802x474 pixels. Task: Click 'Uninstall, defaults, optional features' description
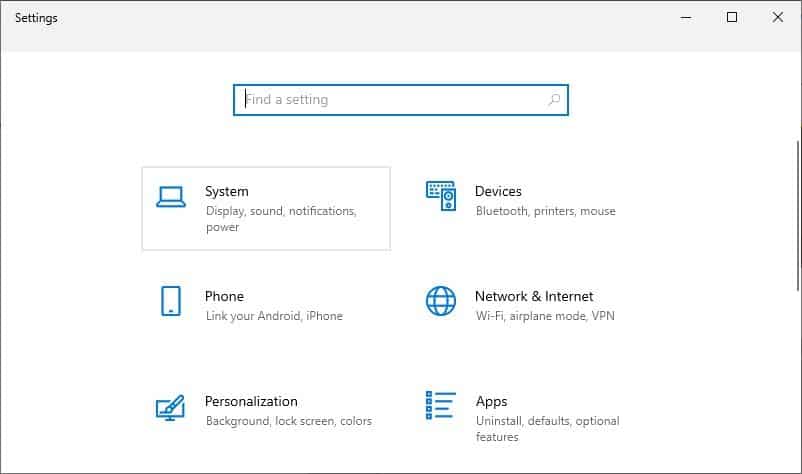pos(547,428)
